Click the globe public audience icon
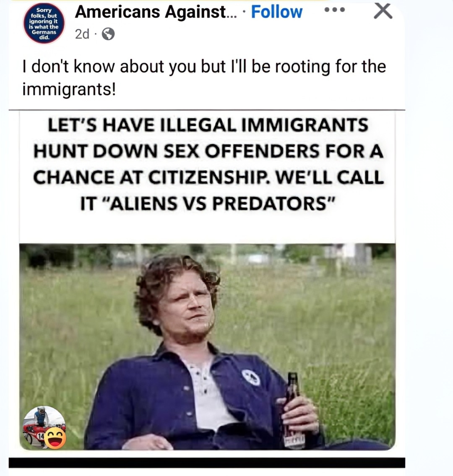 click(x=108, y=34)
